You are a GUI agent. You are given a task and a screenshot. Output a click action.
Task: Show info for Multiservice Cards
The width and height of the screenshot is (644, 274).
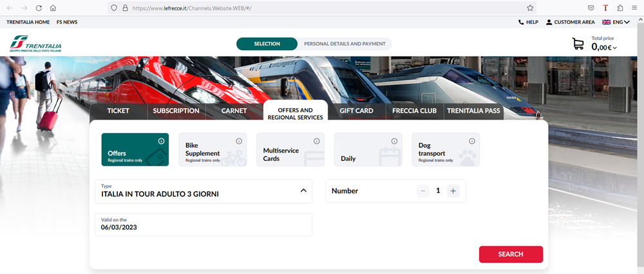[x=317, y=141]
